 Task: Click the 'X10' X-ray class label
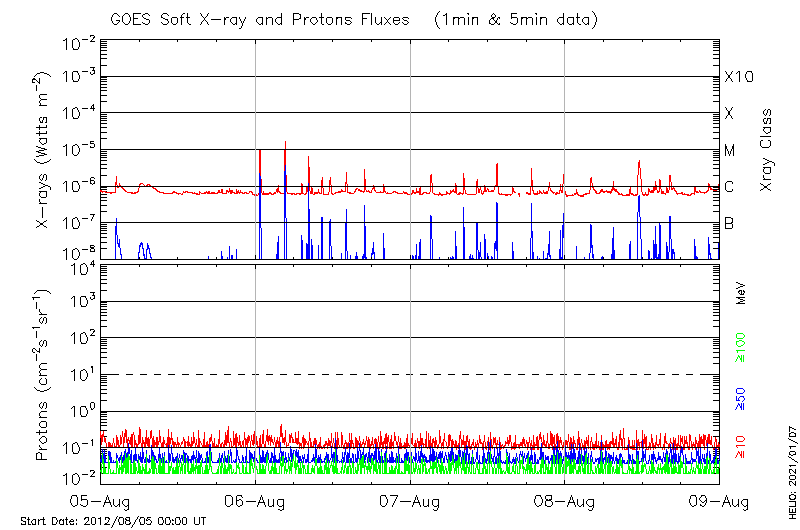point(738,77)
